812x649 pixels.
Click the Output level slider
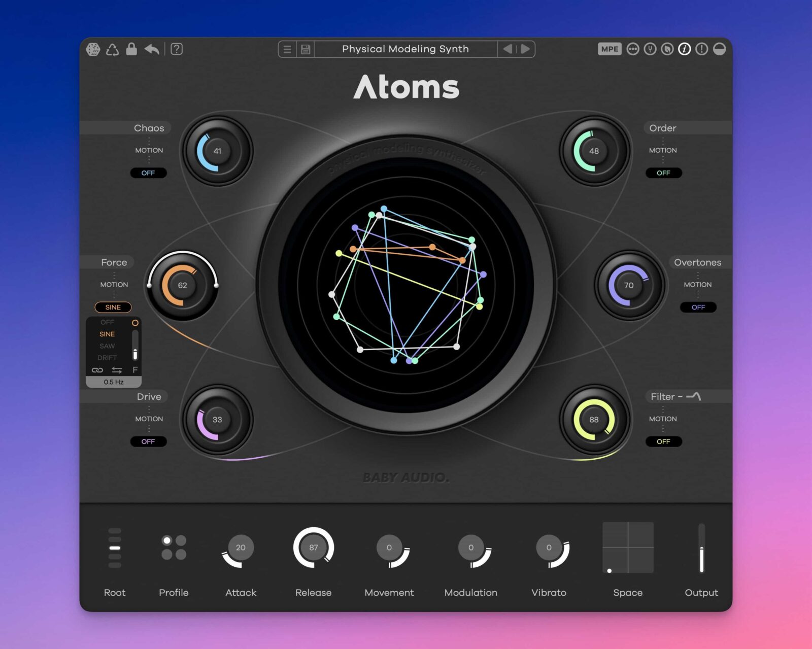(x=701, y=548)
